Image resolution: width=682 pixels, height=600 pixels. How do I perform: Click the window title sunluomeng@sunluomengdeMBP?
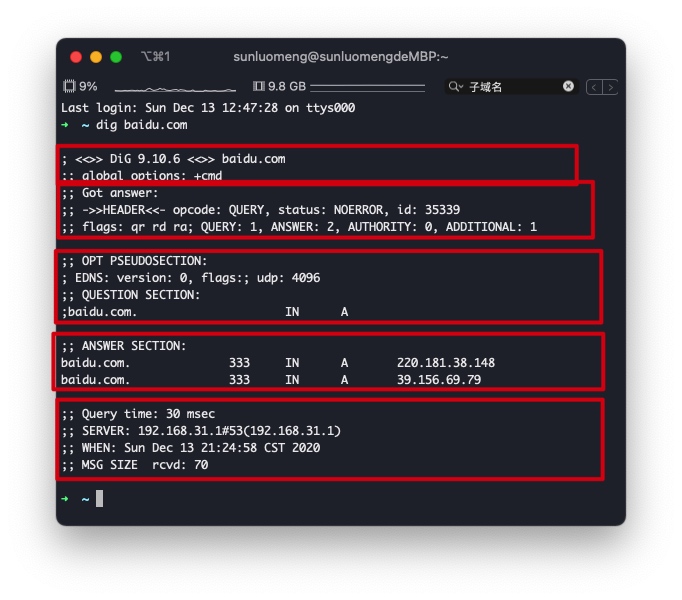click(x=341, y=57)
